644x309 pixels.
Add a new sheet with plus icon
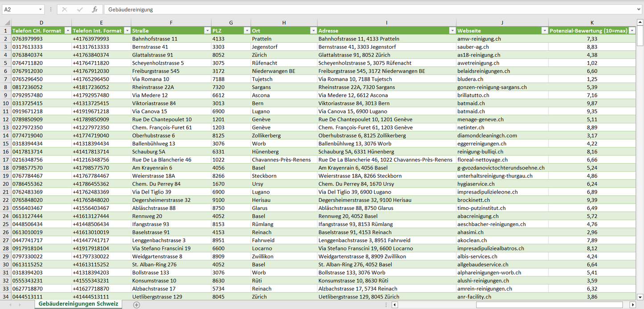pos(136,305)
